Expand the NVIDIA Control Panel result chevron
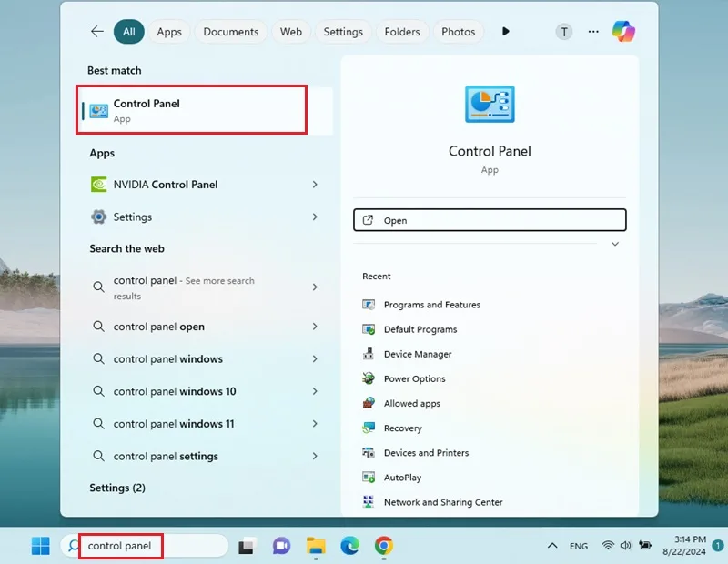The width and height of the screenshot is (728, 564). click(x=315, y=185)
